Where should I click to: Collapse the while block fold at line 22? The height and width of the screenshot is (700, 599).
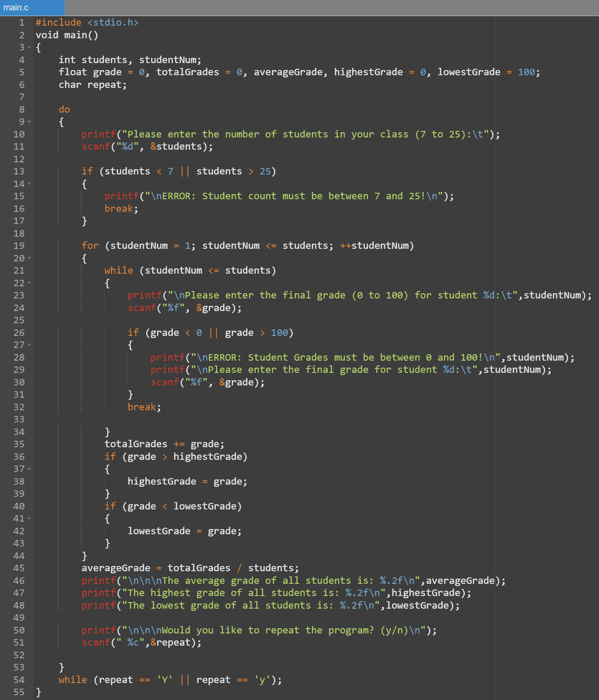[x=29, y=283]
